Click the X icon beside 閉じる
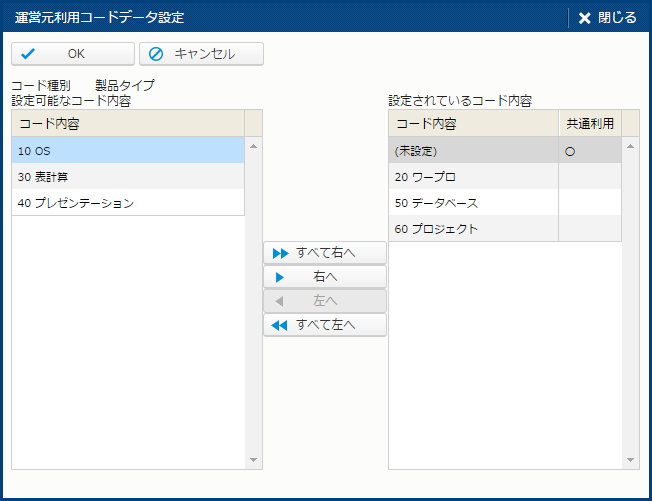Image resolution: width=652 pixels, height=501 pixels. (x=585, y=18)
